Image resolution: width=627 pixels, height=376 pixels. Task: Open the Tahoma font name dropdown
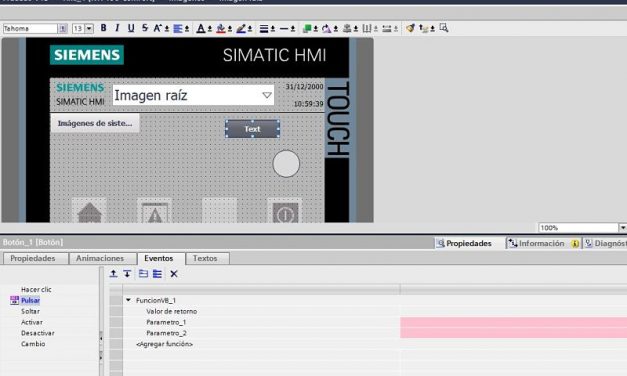pyautogui.click(x=63, y=28)
